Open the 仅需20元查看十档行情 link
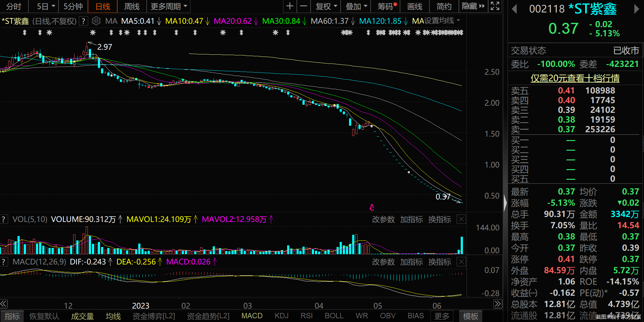 [575, 78]
